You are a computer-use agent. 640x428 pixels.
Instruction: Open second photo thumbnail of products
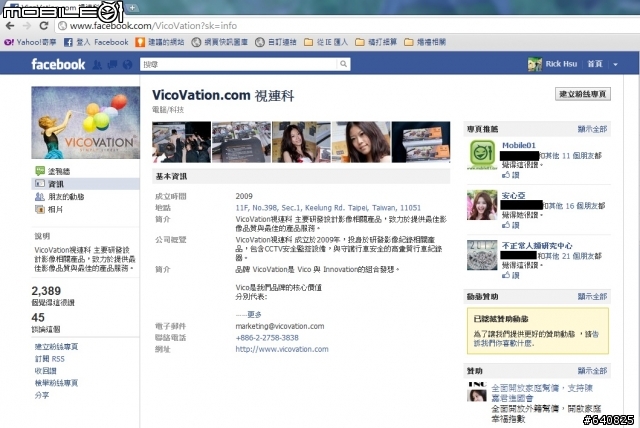(241, 142)
